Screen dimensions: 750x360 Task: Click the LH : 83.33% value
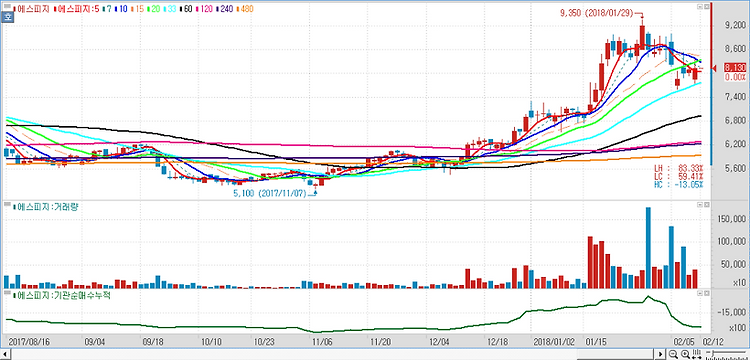pyautogui.click(x=679, y=168)
